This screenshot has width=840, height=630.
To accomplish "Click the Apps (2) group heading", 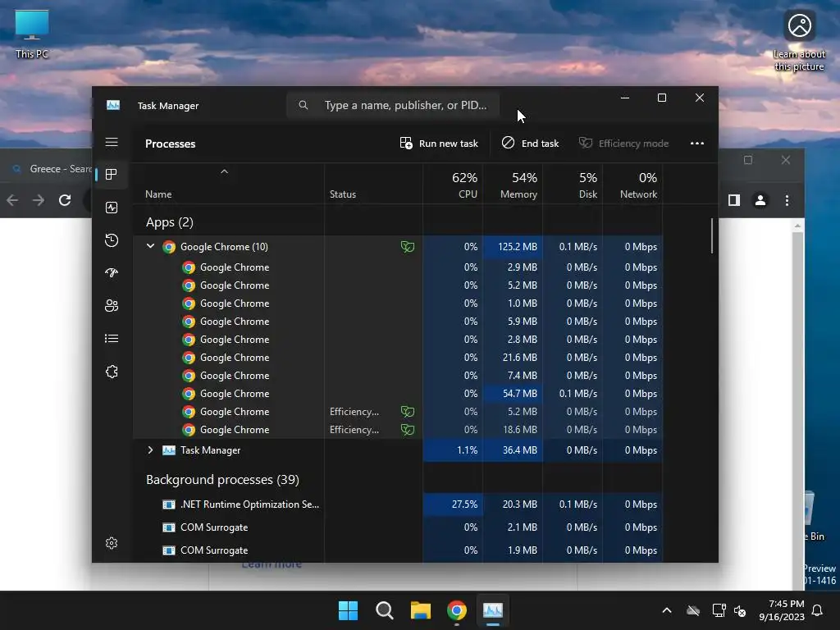I will tap(169, 221).
